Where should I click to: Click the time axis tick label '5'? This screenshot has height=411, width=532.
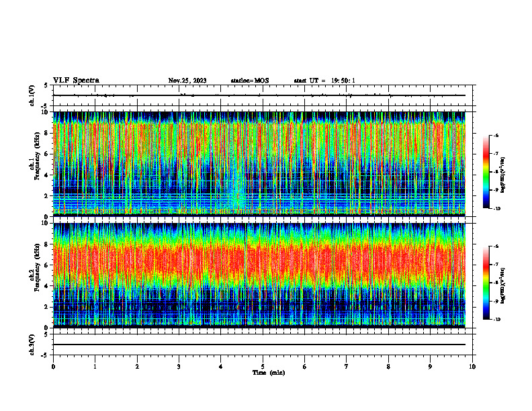[263, 367]
